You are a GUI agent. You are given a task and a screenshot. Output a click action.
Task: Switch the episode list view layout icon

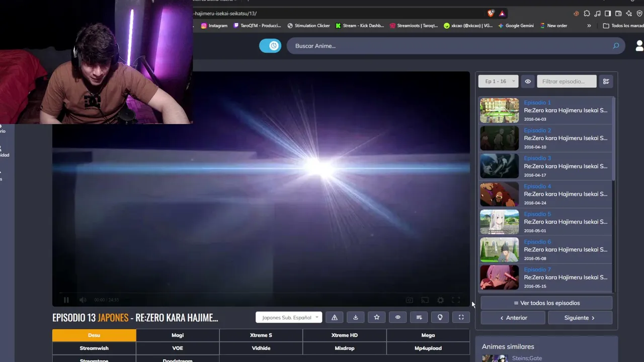[606, 81]
